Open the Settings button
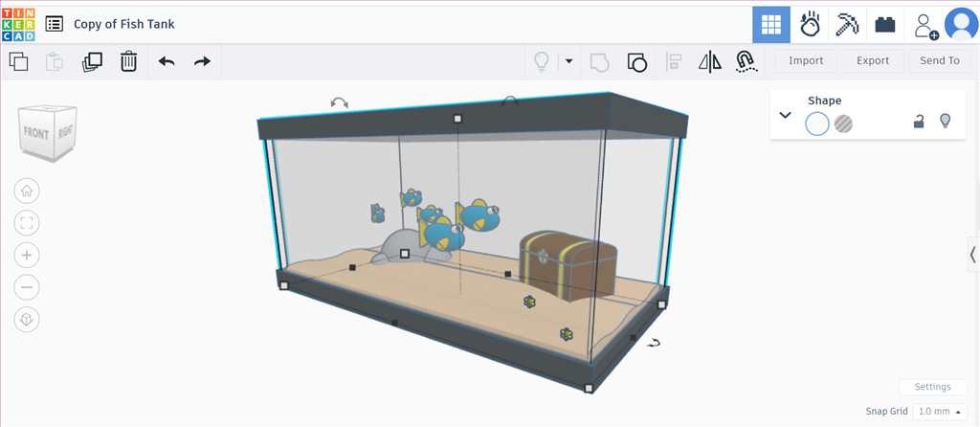This screenshot has height=427, width=980. (x=932, y=387)
